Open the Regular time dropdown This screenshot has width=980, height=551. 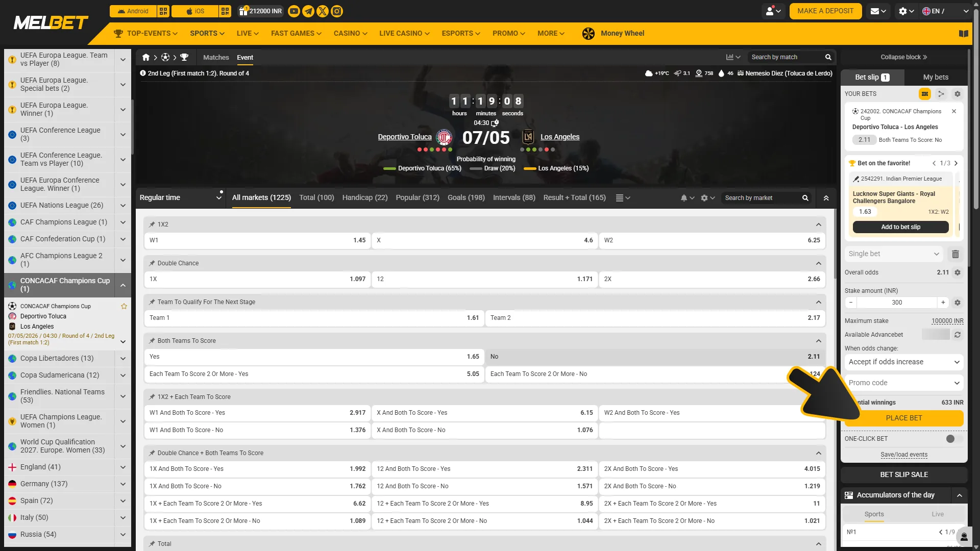(x=181, y=198)
